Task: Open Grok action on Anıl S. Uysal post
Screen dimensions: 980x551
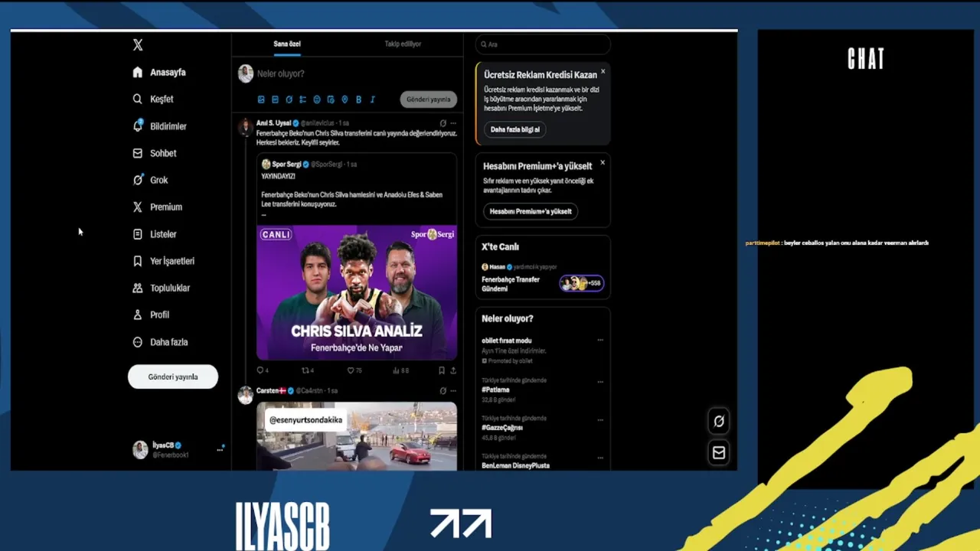Action: 443,123
